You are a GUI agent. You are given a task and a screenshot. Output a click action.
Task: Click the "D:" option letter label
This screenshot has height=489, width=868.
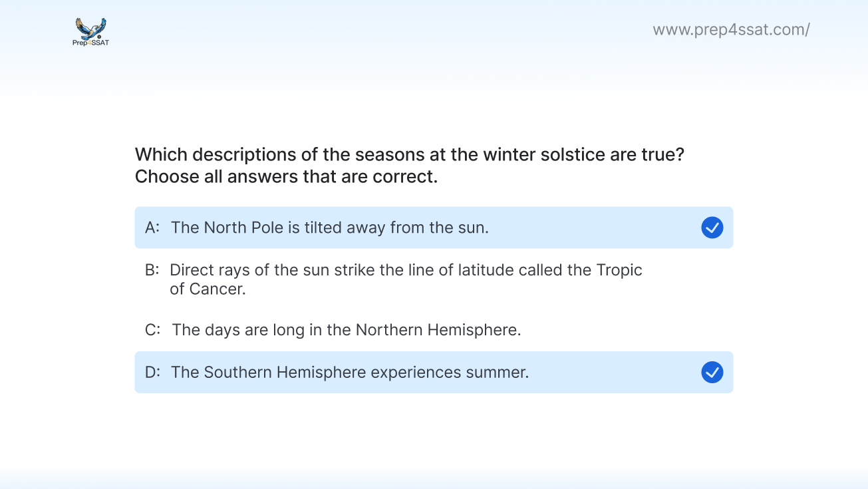(152, 372)
